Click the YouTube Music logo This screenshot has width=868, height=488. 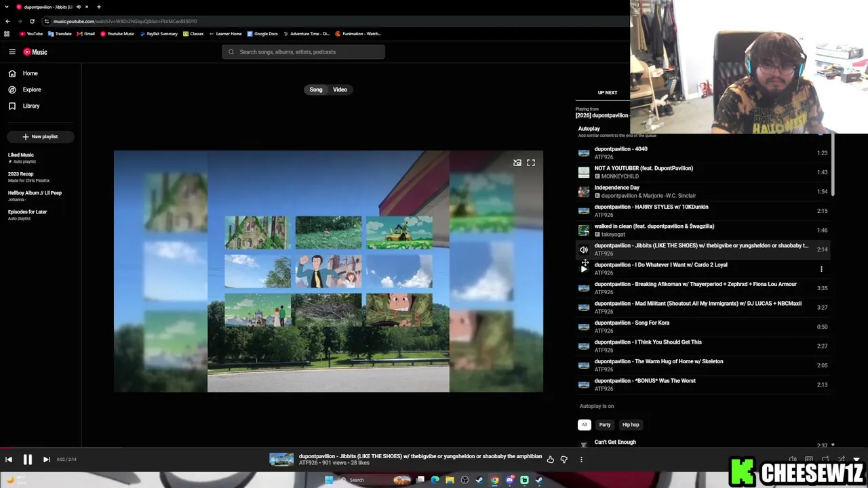pos(35,52)
